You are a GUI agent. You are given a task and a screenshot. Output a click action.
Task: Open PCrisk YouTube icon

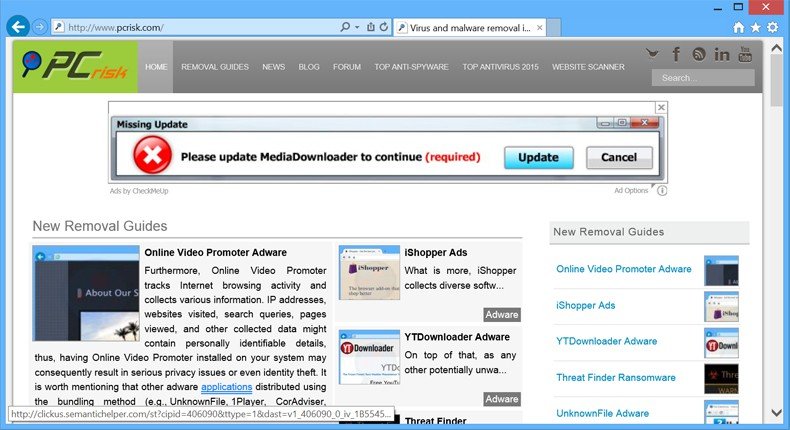tap(745, 54)
